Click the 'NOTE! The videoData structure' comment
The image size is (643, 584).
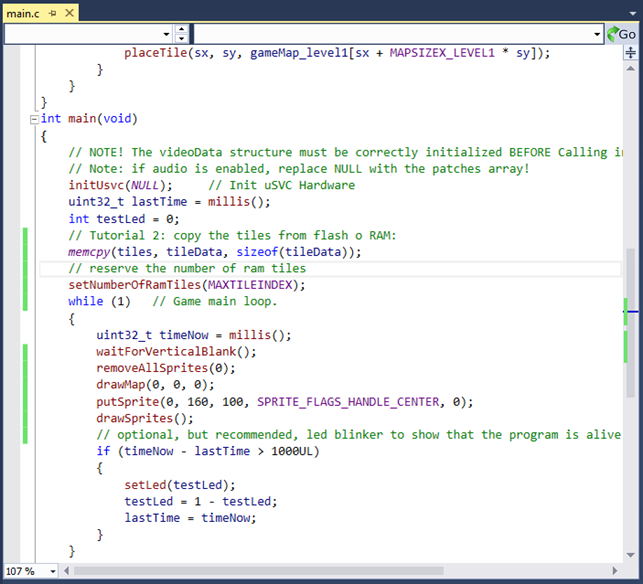pyautogui.click(x=345, y=152)
